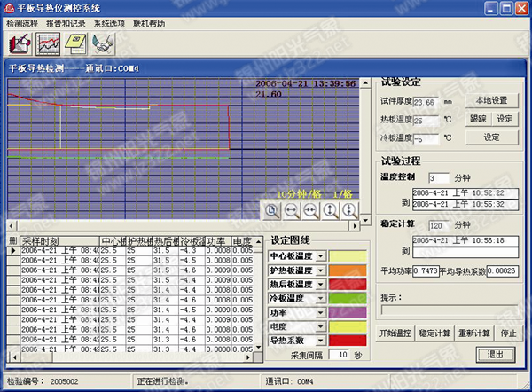Click the clock magnifier zoom icon
The height and width of the screenshot is (392, 532).
pyautogui.click(x=270, y=210)
